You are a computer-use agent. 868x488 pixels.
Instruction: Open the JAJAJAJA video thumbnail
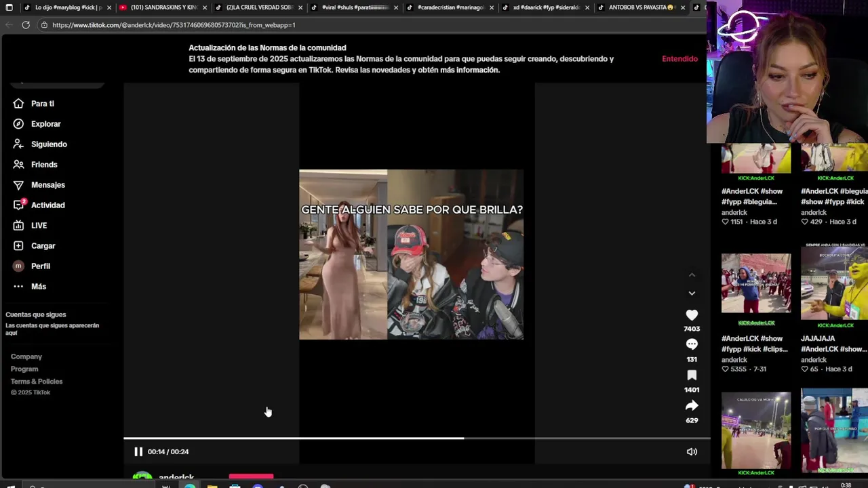834,283
